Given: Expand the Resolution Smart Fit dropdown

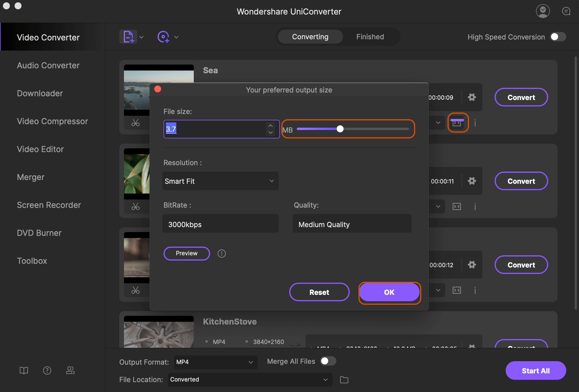Looking at the screenshot, I should click(221, 180).
